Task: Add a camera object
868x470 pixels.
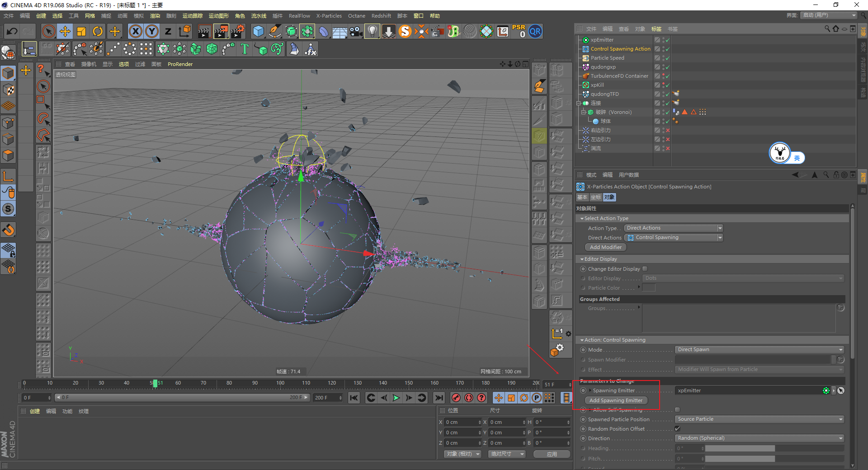Action: coord(356,32)
